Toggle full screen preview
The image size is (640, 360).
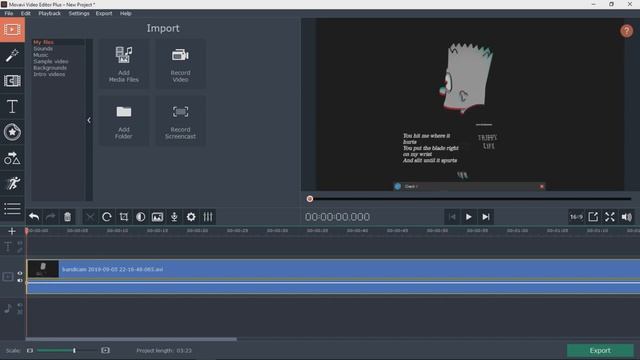click(610, 217)
